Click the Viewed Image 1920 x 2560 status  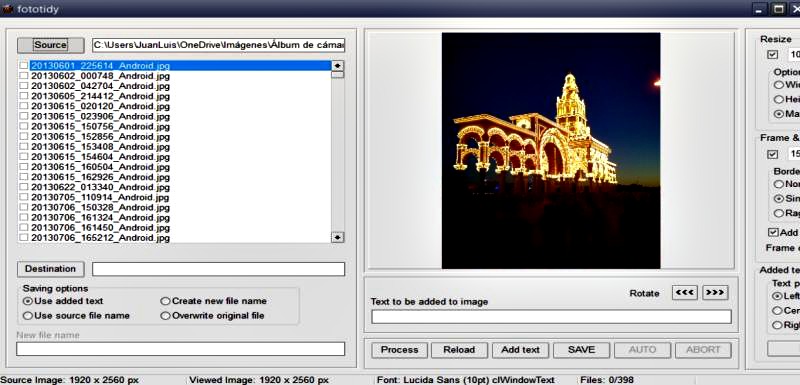point(259,380)
